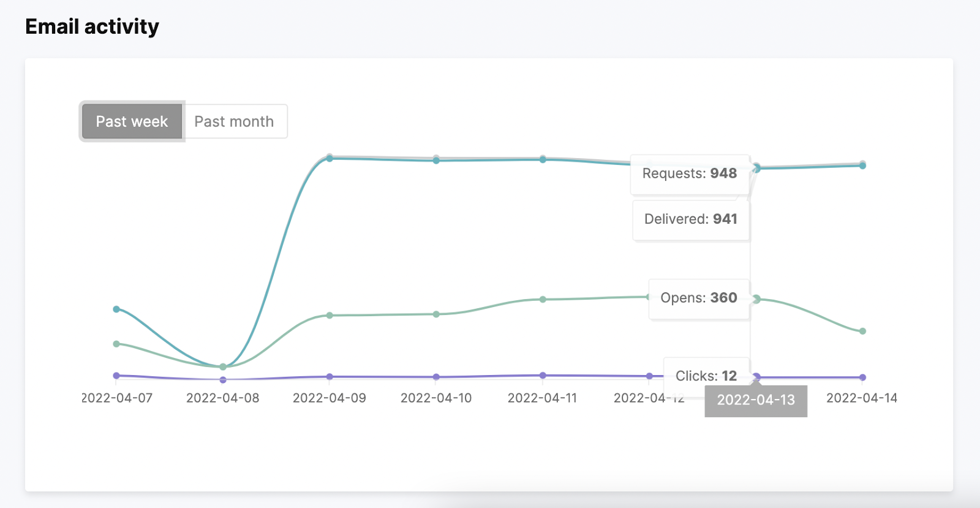Select purple clicks point on 2022-04-07
Viewport: 980px width, 508px height.
[116, 376]
